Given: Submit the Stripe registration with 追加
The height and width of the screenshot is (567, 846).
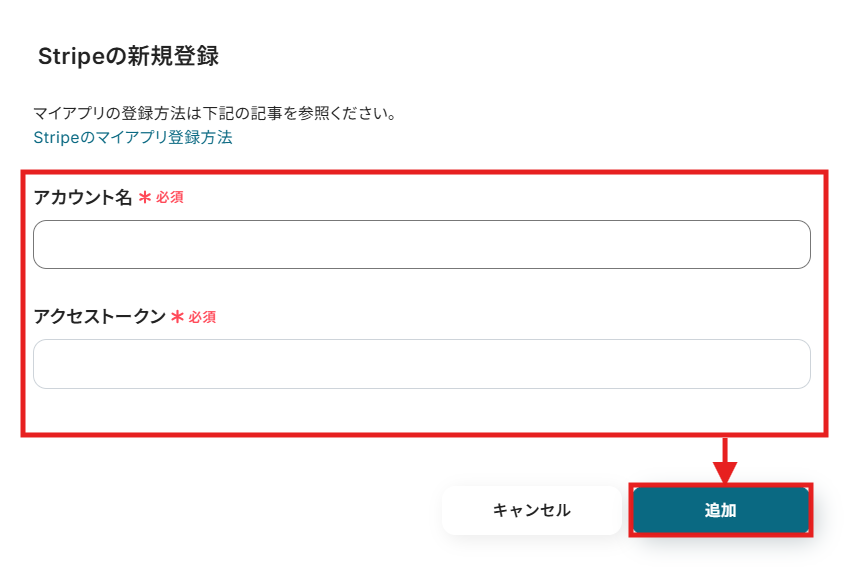Looking at the screenshot, I should pyautogui.click(x=720, y=510).
